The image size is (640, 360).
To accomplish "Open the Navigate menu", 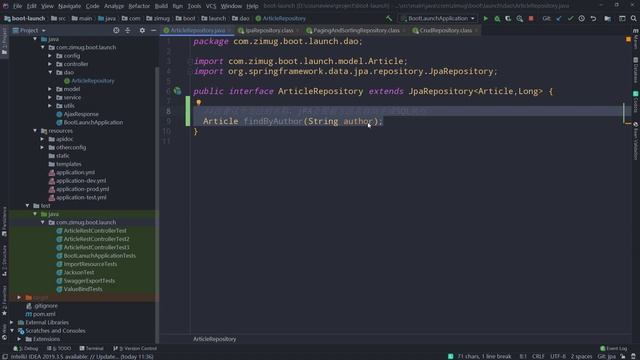I will [69, 6].
